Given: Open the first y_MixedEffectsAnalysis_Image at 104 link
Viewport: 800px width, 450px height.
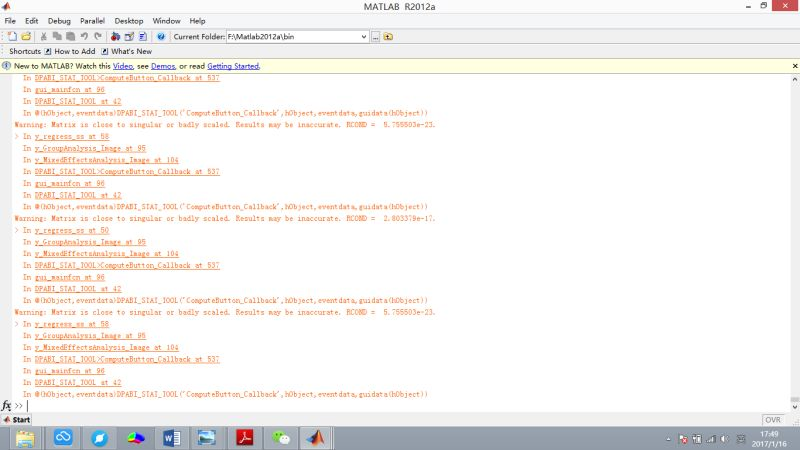Looking at the screenshot, I should pos(107,160).
